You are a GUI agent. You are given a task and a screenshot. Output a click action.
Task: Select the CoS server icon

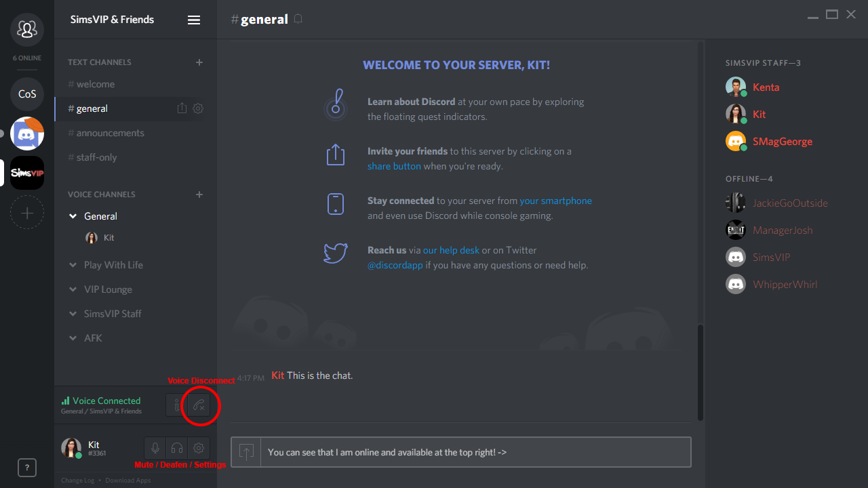[27, 94]
